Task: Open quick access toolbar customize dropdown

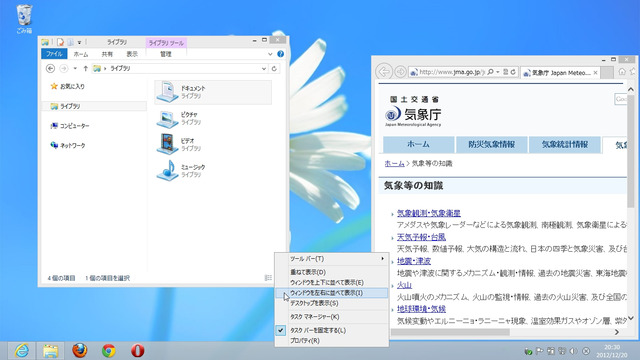Action: tap(80, 42)
